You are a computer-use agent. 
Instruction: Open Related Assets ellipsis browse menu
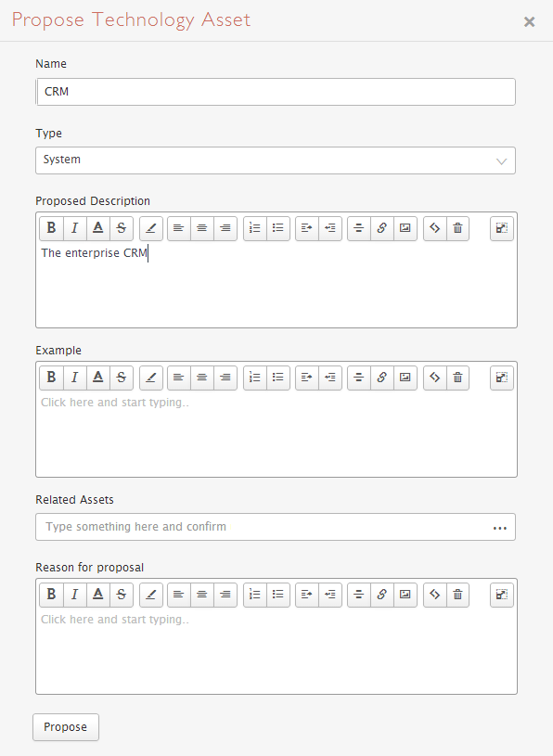(x=500, y=528)
